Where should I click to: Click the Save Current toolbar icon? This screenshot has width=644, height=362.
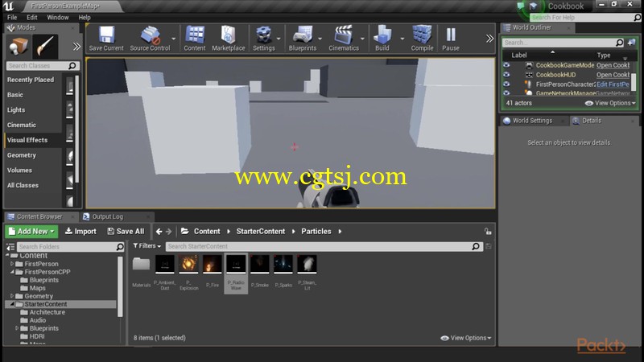click(106, 38)
